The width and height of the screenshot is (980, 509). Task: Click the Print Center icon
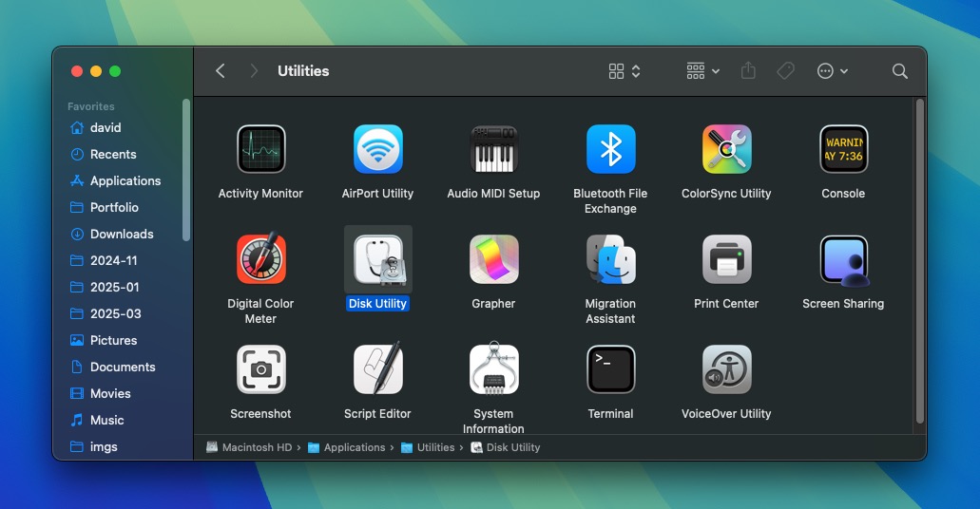[726, 259]
